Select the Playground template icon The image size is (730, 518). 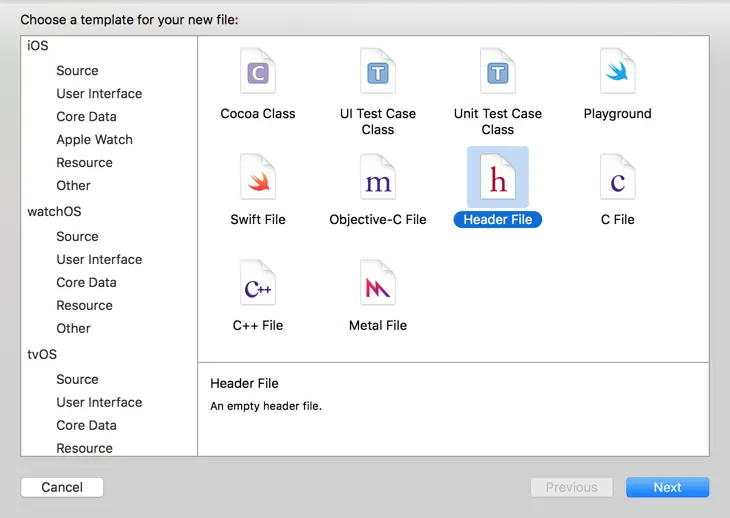click(x=618, y=71)
